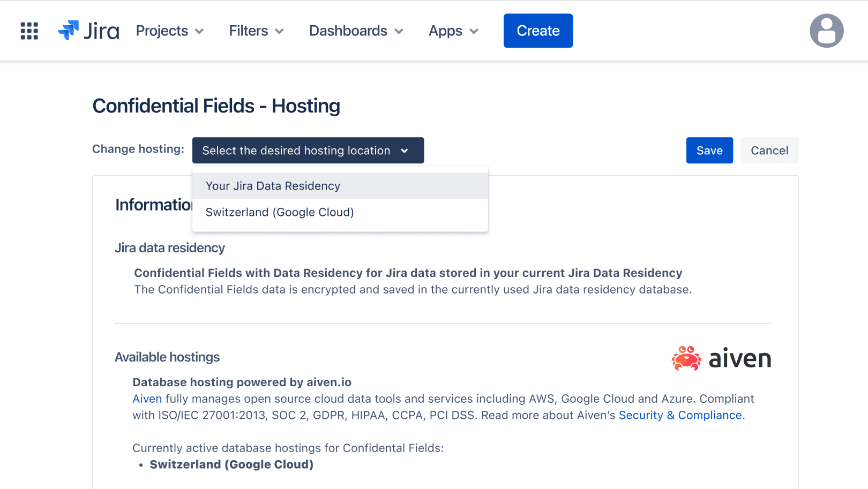Choose Switzerland (Google Cloud) hosting
The image size is (868, 489).
[x=279, y=212]
